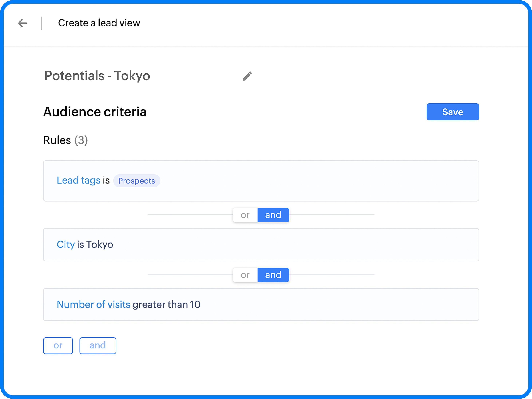Click the pencil edit name icon

coord(247,76)
